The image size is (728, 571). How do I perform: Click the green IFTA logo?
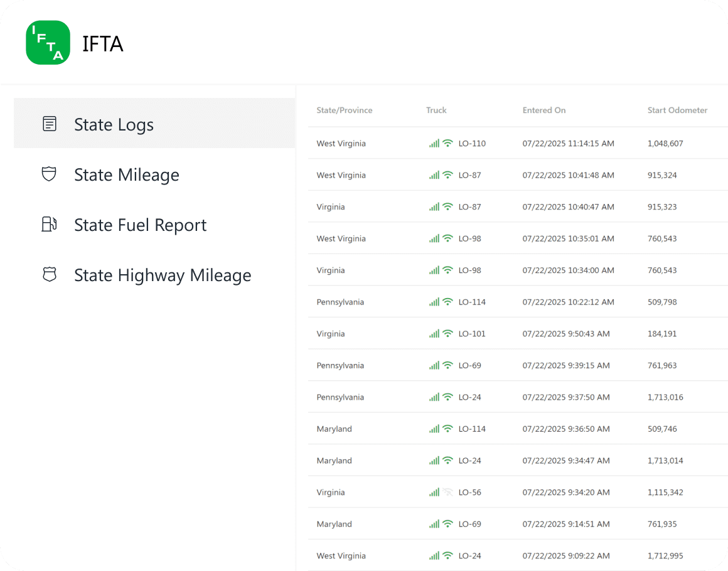tap(48, 42)
